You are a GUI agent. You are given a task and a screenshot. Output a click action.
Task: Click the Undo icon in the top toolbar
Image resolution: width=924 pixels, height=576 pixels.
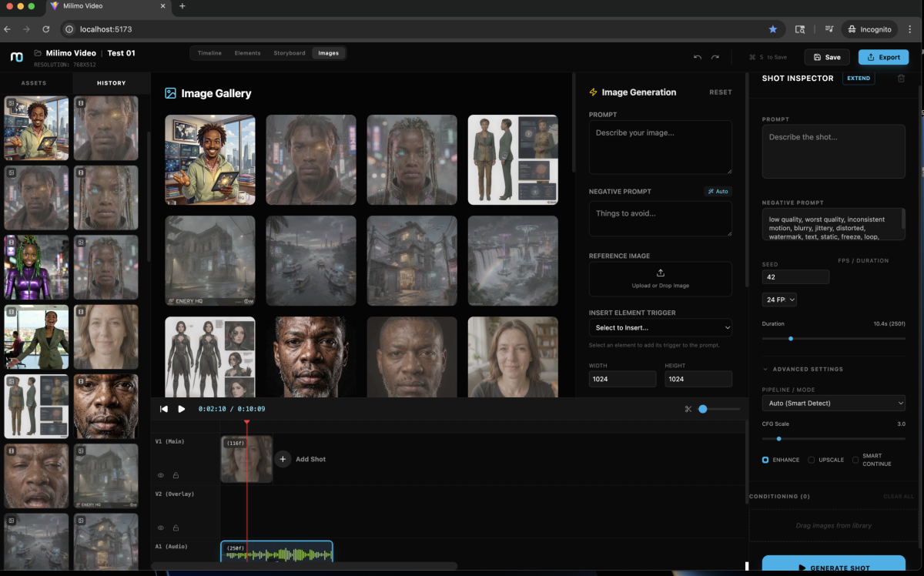697,57
